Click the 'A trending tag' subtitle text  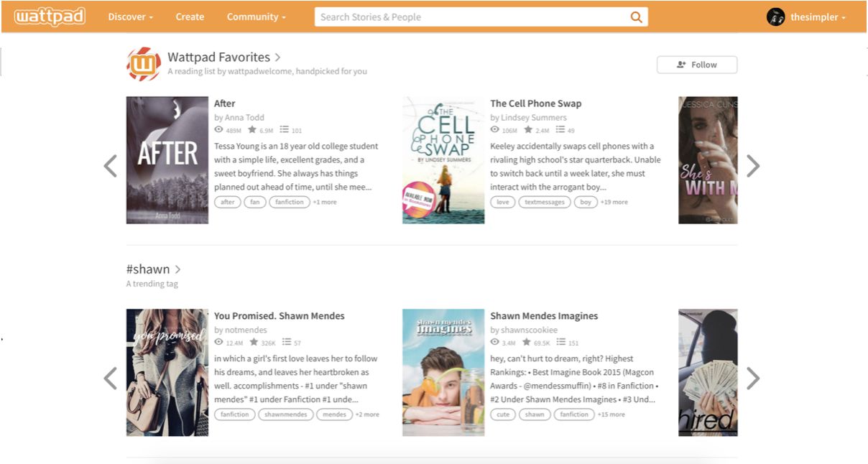[152, 284]
